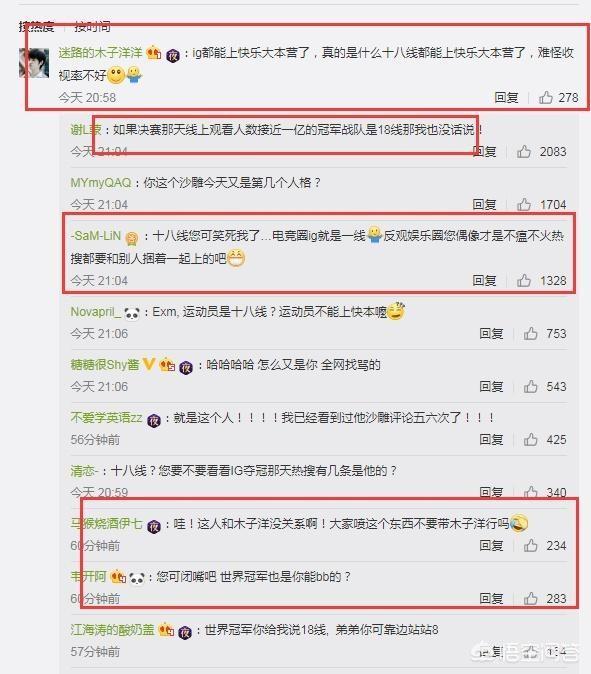Open username link 糖糖很Shy酱
This screenshot has width=591, height=674.
click(105, 365)
